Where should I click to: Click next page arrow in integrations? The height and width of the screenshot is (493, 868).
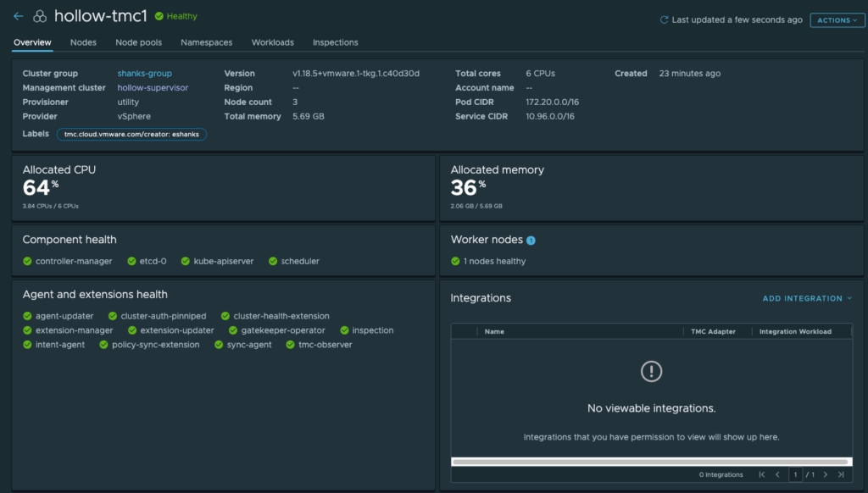(825, 474)
